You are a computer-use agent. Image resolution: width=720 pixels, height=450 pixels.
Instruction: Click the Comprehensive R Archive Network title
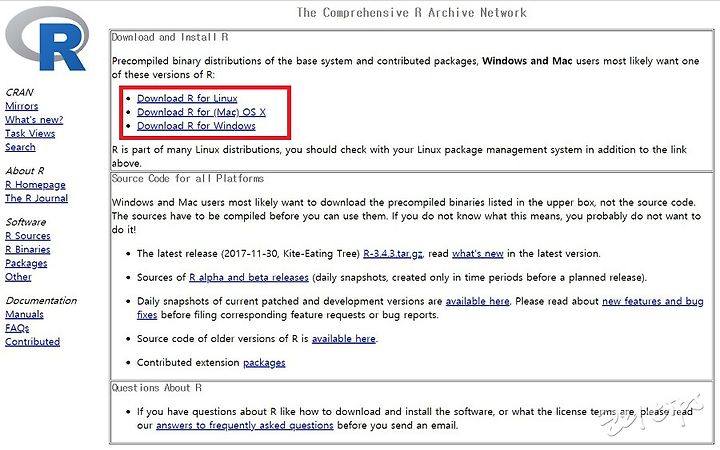(x=412, y=13)
